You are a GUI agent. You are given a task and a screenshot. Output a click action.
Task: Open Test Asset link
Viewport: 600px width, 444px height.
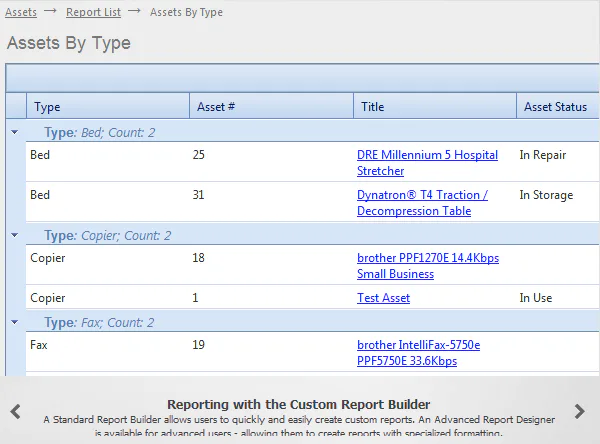point(383,298)
